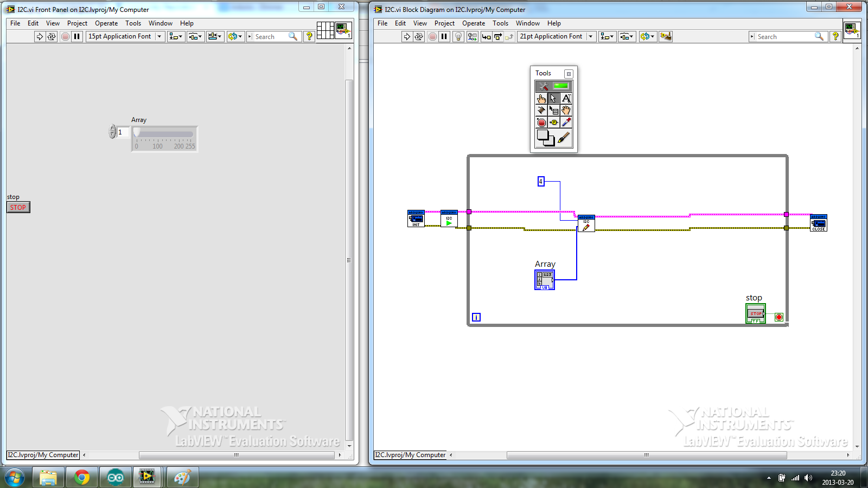Toggle Retain Wire Values button
868x488 pixels.
click(x=473, y=36)
